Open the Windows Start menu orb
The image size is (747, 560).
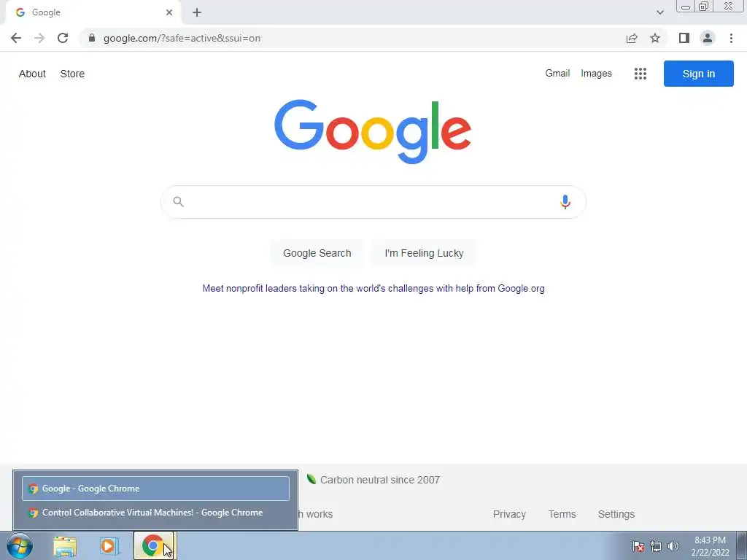coord(20,545)
